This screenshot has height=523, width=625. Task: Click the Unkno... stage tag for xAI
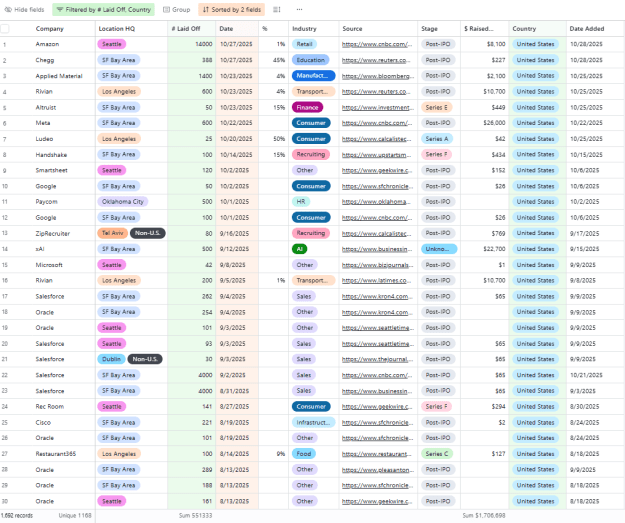tap(439, 249)
